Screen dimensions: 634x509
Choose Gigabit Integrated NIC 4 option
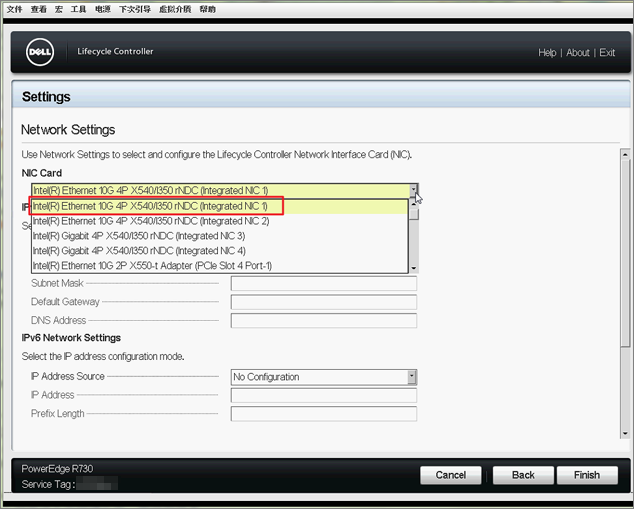(x=220, y=251)
